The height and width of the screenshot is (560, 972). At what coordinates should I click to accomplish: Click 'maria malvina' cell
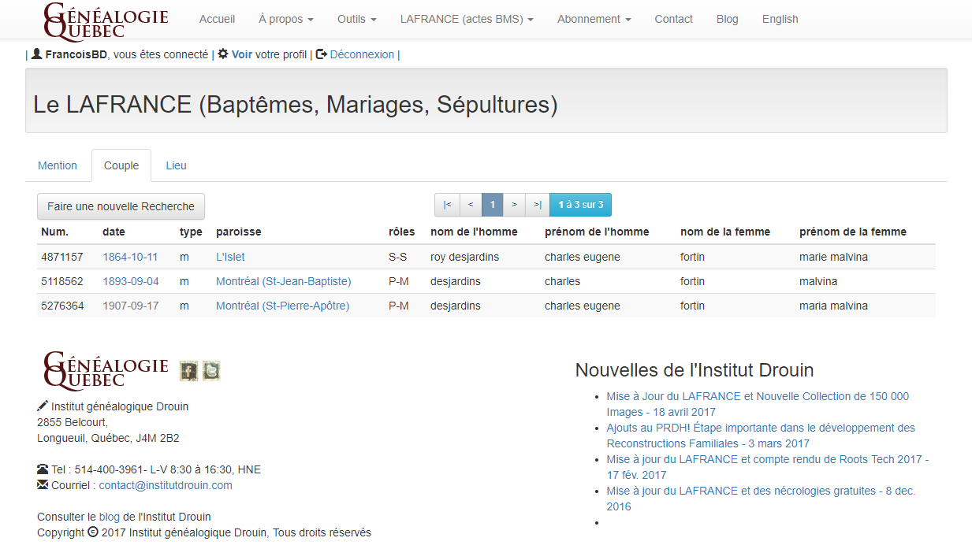(x=833, y=306)
